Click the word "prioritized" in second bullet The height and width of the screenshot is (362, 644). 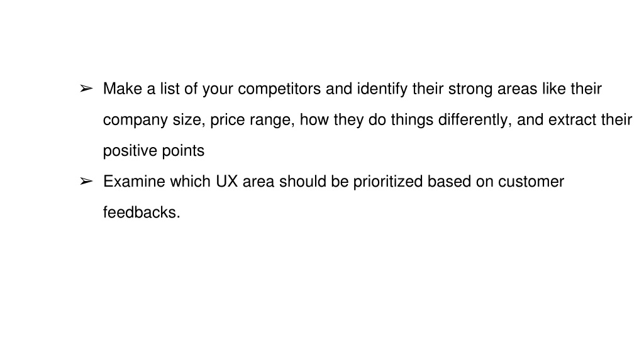click(387, 182)
